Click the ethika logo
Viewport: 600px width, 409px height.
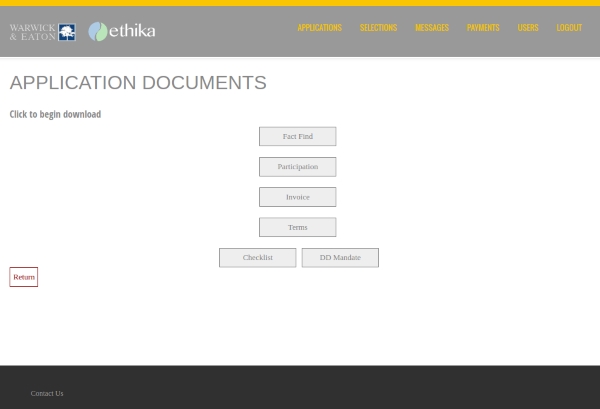(122, 31)
